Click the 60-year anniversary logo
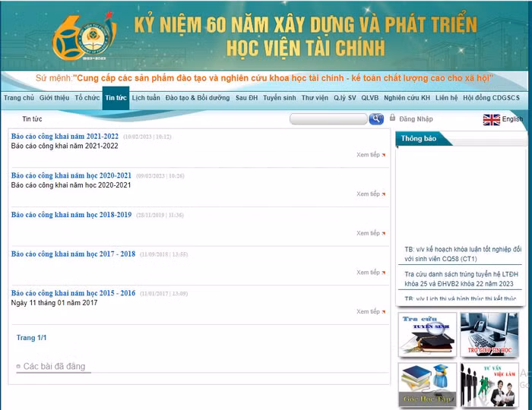 (x=84, y=36)
